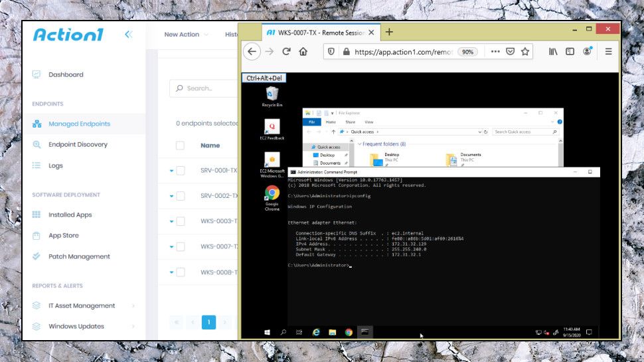
Task: Check the WKS-0008 endpoint checkbox
Action: pos(181,272)
